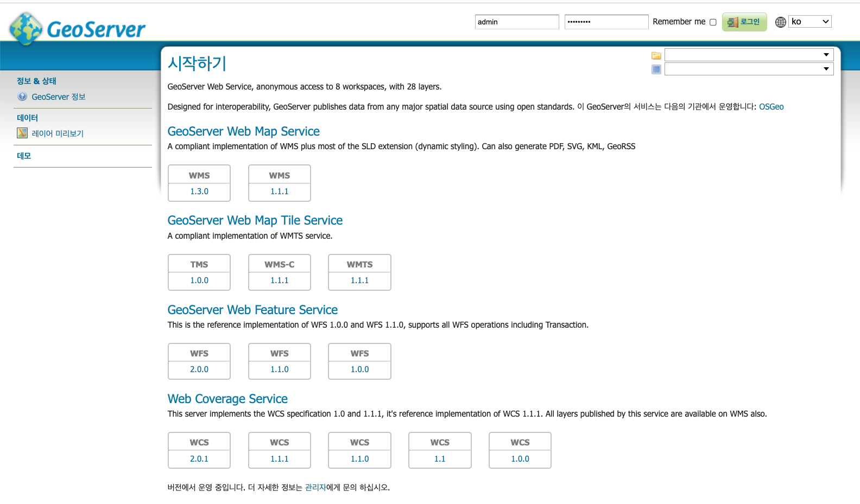Click the GeoServer globe logo
860x504 pixels.
26,29
